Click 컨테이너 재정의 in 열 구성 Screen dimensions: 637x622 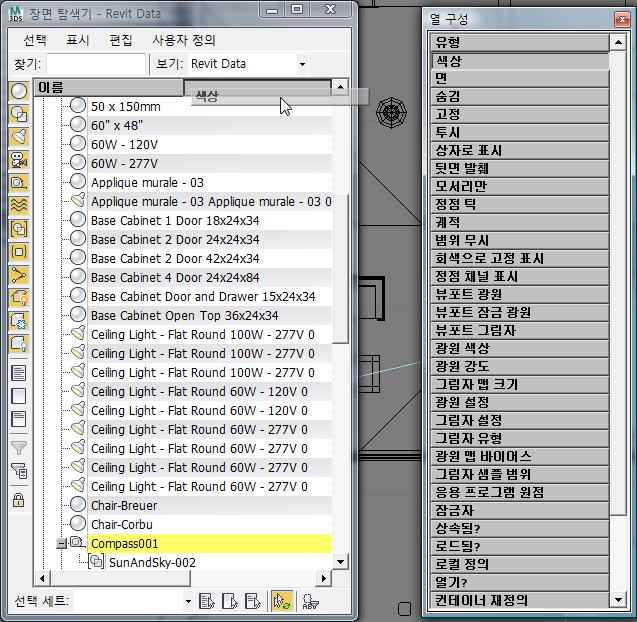[x=520, y=600]
